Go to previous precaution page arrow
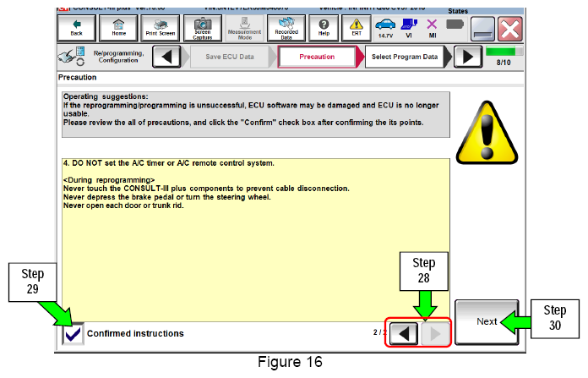The width and height of the screenshot is (588, 378). pyautogui.click(x=404, y=333)
